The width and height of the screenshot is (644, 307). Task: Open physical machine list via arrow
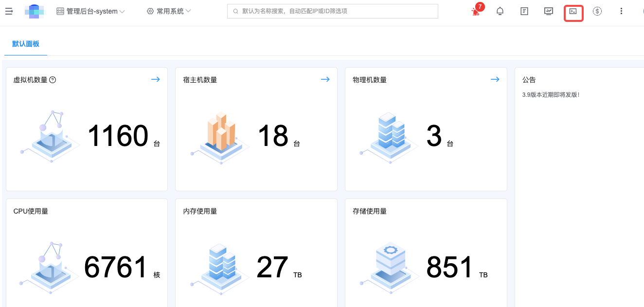coord(495,79)
